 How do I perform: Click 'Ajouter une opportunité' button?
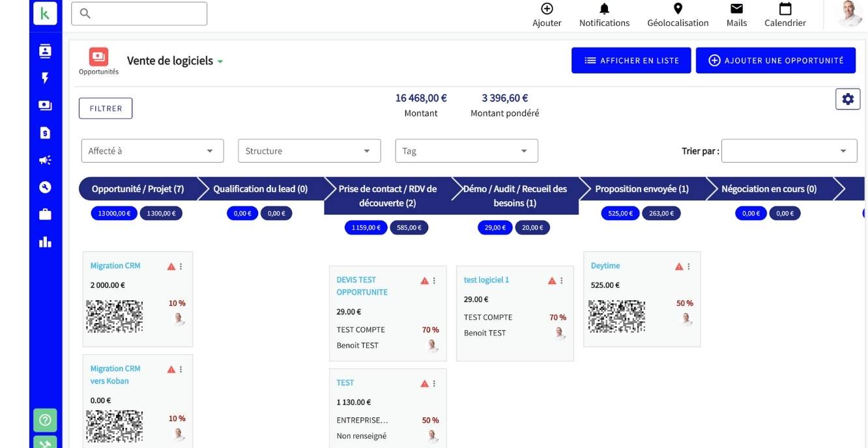pyautogui.click(x=775, y=61)
